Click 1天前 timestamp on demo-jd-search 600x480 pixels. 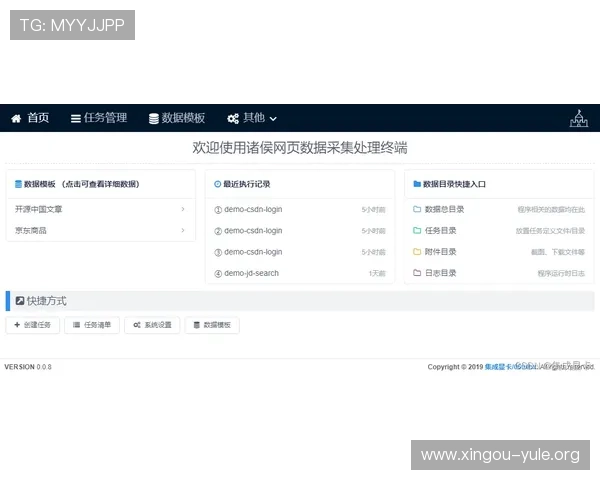(377, 273)
